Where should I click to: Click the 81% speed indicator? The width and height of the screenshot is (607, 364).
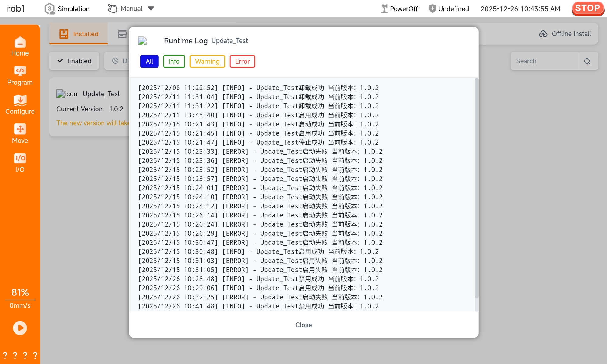click(20, 292)
